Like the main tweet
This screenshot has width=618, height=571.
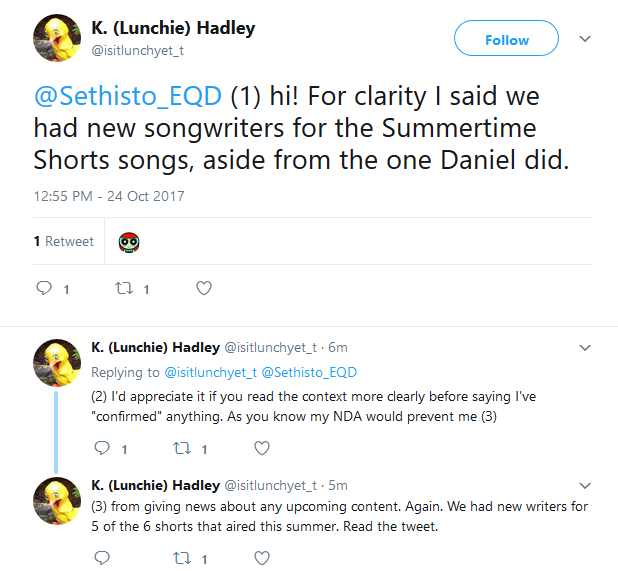click(204, 289)
